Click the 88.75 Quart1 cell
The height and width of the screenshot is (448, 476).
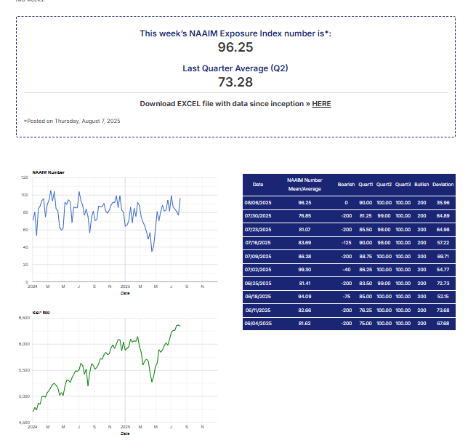366,256
